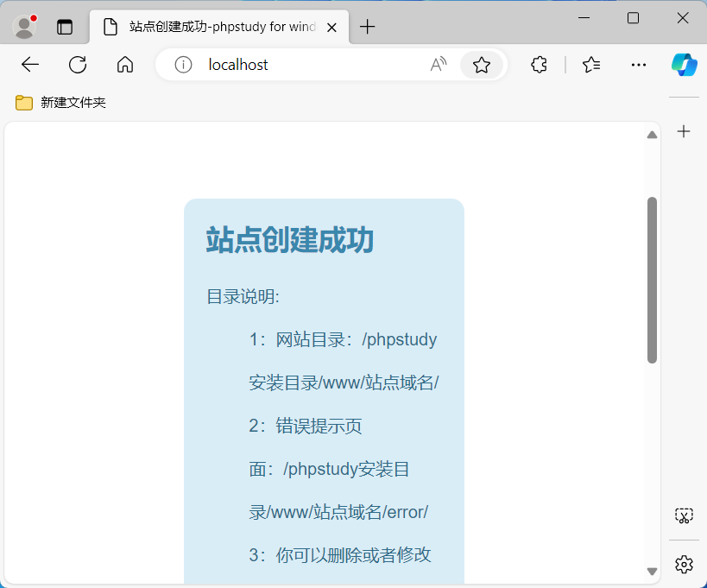
Task: Close the 站点创建成功 tab
Action: coord(331,28)
